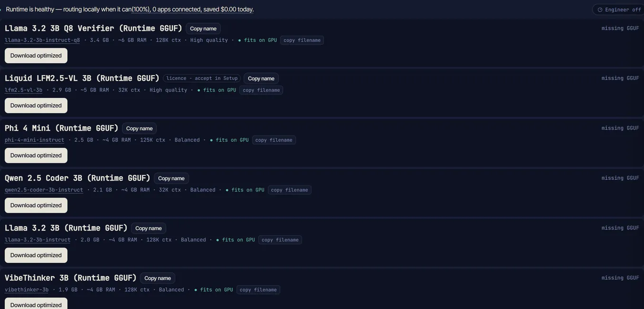Click the 'licence - accept in Setup' badge
The width and height of the screenshot is (644, 309).
[x=202, y=78]
